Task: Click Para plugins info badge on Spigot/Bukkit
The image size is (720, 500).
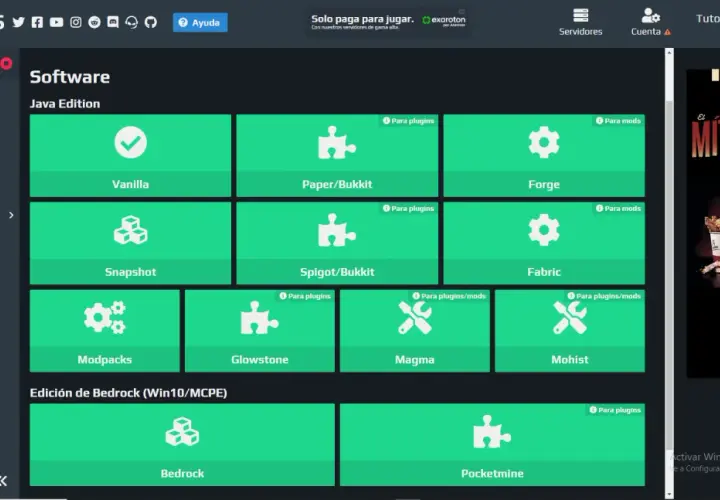Action: 409,208
